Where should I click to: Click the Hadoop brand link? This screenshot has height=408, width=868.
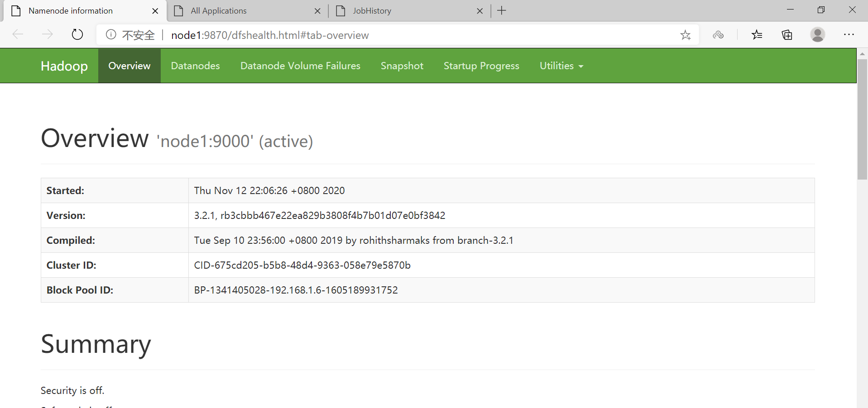[64, 66]
